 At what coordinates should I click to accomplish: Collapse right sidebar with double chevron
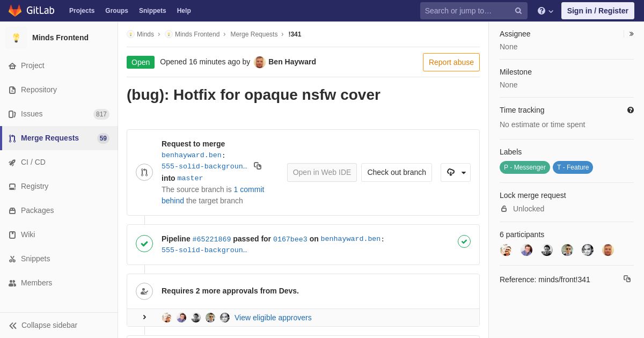(x=631, y=34)
